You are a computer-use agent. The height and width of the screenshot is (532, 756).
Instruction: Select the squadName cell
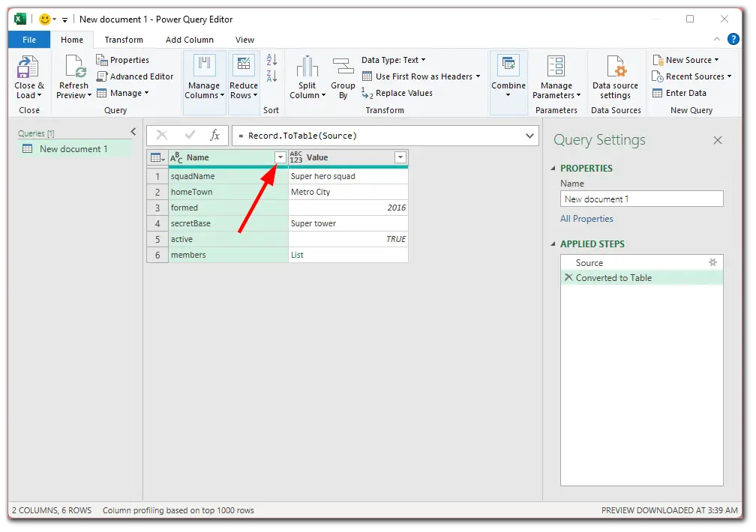[228, 176]
